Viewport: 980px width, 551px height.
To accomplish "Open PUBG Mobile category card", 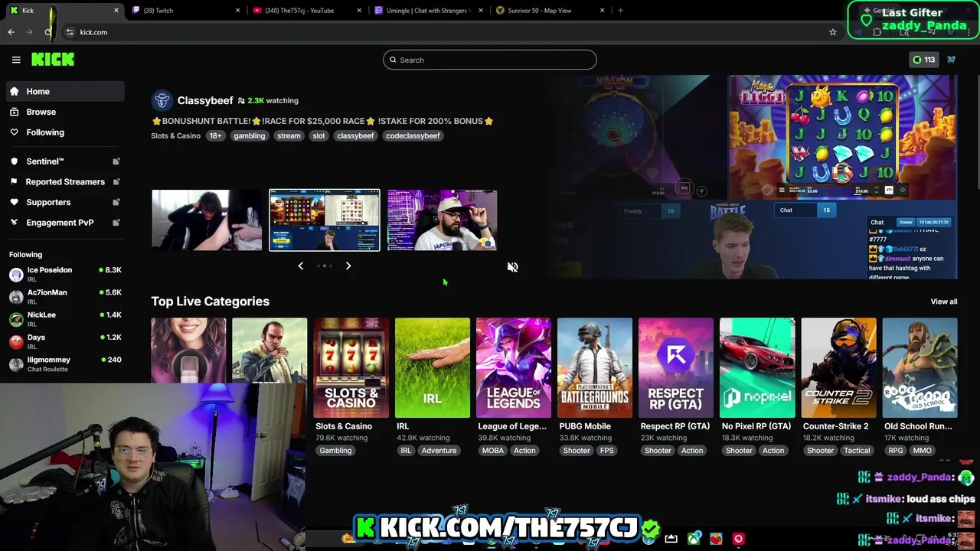I will [x=595, y=368].
